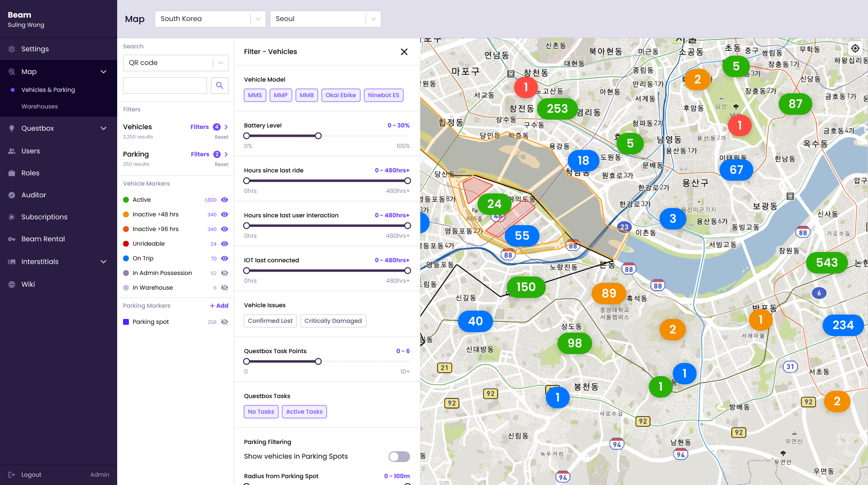This screenshot has height=485, width=868.
Task: Click the locate-me target icon on map
Action: pos(855,48)
